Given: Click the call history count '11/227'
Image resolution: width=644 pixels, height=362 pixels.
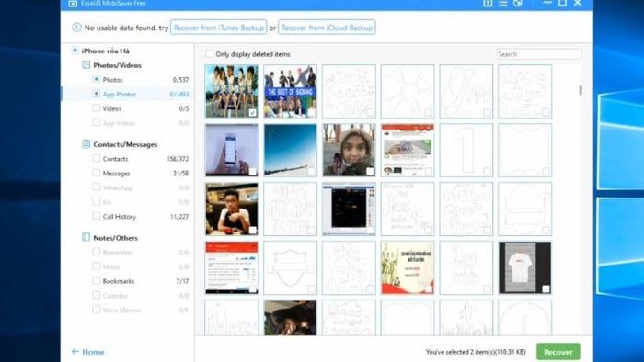Looking at the screenshot, I should (179, 217).
